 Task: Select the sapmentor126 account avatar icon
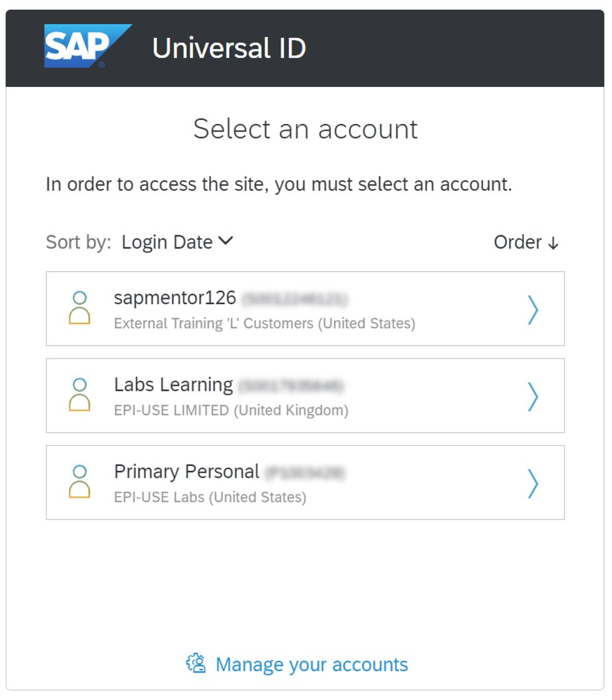(81, 309)
